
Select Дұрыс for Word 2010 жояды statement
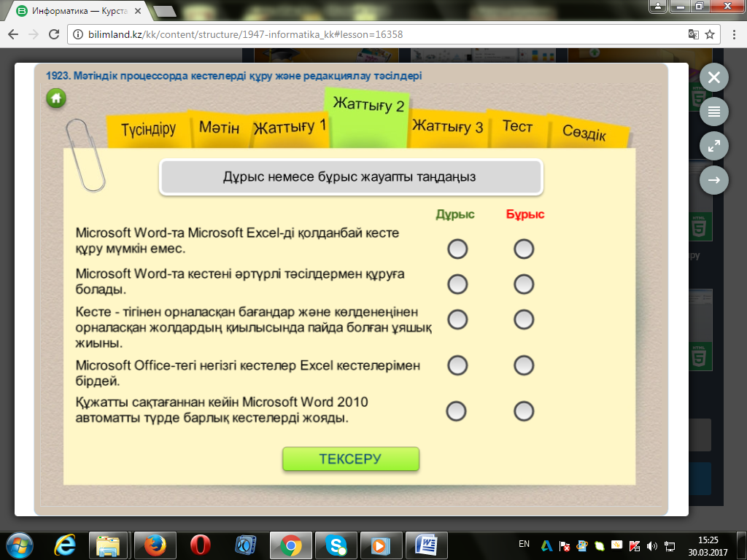(x=456, y=411)
